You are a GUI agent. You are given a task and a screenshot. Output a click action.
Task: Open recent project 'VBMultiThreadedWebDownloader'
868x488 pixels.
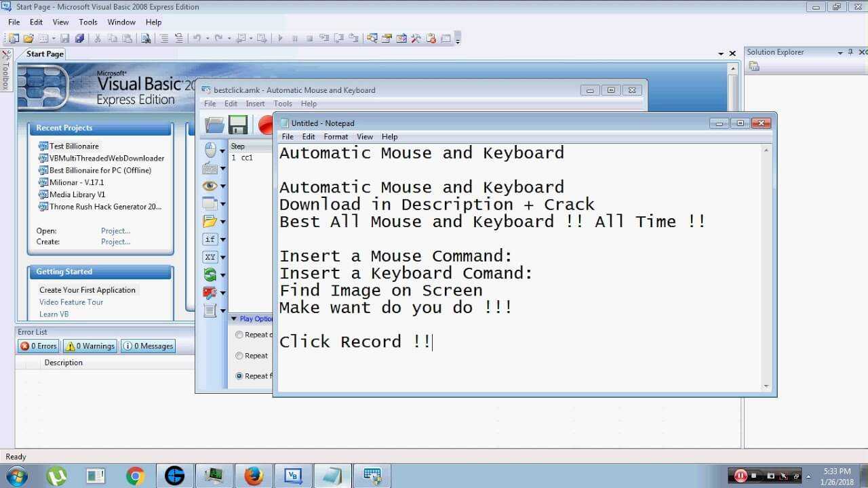tap(106, 159)
